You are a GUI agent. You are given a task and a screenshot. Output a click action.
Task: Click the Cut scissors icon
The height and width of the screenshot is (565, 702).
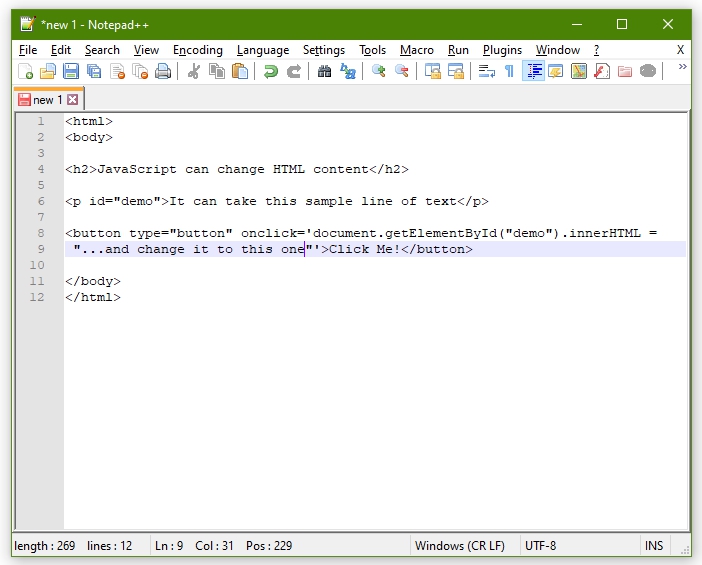point(194,72)
